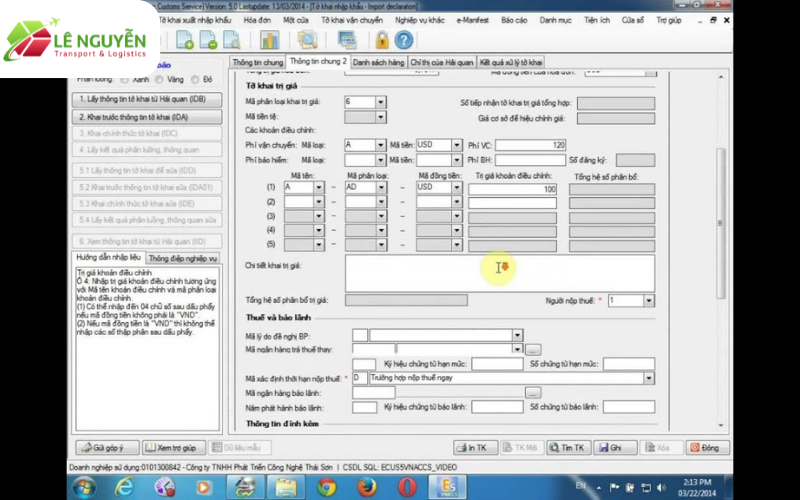Launch Firefox from the taskbar
Image resolution: width=800 pixels, height=500 pixels.
pyautogui.click(x=366, y=488)
